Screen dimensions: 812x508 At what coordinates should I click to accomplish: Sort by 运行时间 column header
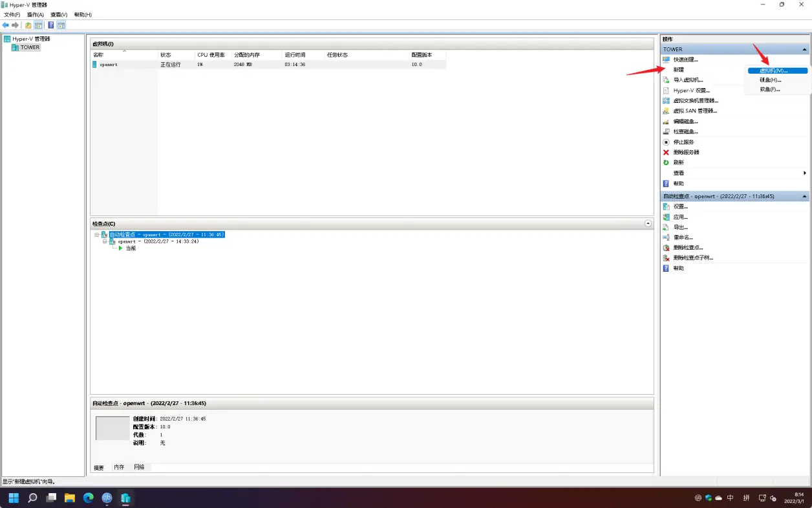pos(303,55)
